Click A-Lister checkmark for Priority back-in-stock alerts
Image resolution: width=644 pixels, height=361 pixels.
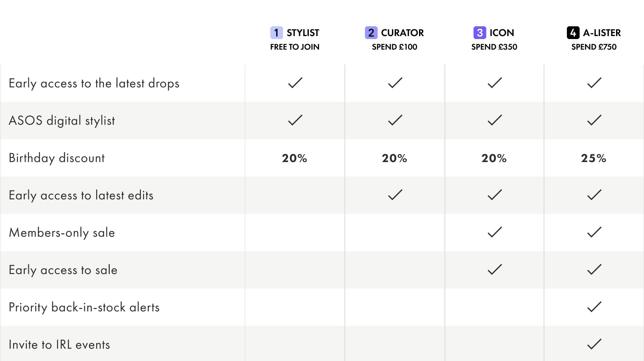point(594,307)
